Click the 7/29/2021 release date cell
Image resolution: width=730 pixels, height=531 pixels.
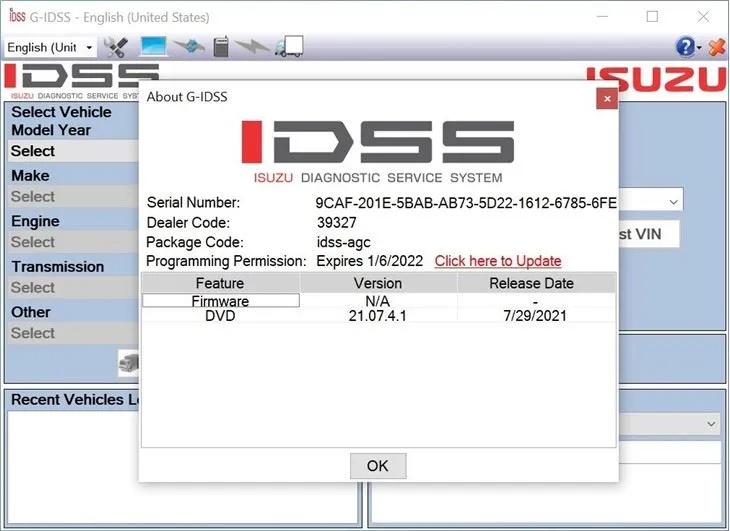pyautogui.click(x=535, y=316)
